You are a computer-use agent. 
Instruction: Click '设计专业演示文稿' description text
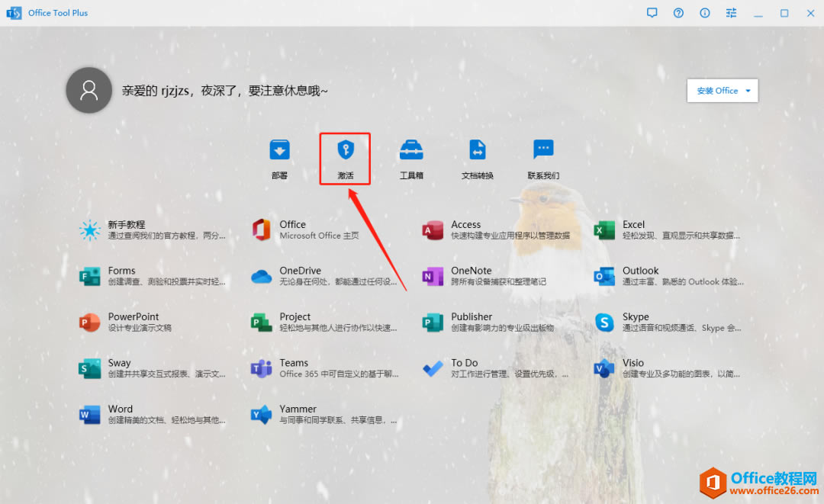pyautogui.click(x=140, y=328)
